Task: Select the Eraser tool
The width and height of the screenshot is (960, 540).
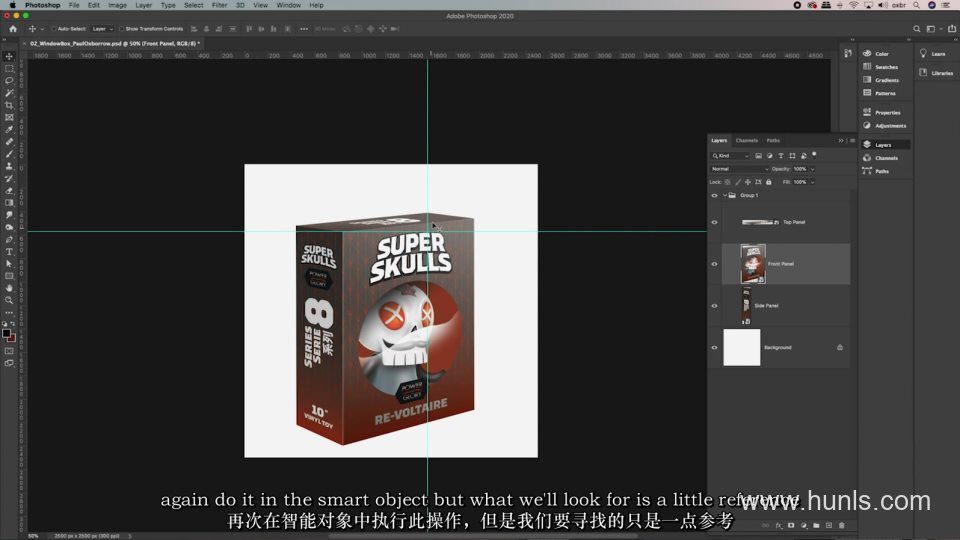Action: pyautogui.click(x=9, y=191)
